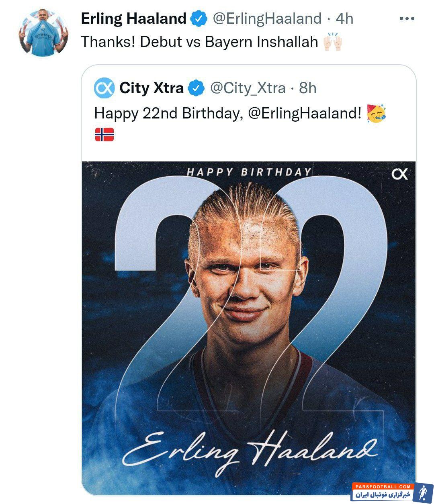
Task: Click the verified badge beside Erling Haaland
Action: (x=199, y=18)
